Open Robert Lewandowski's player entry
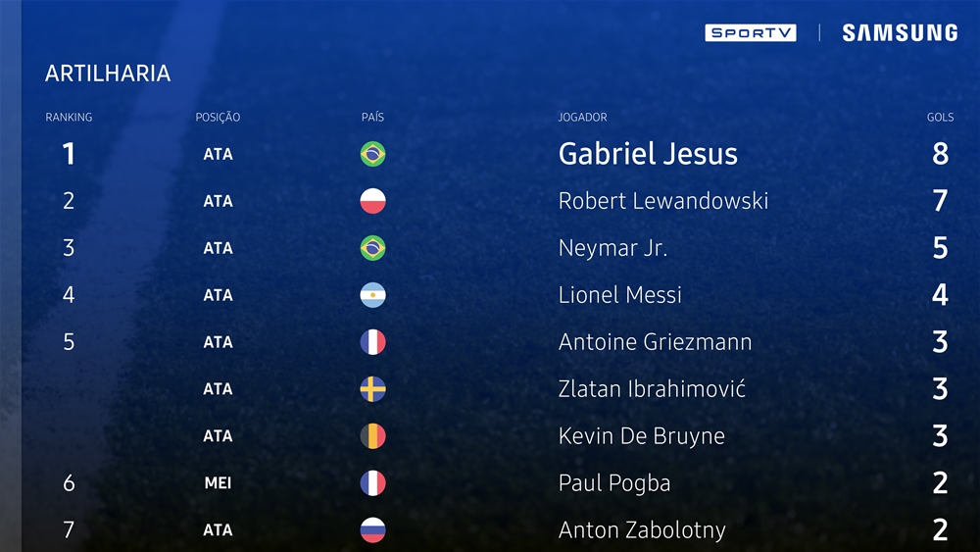980x552 pixels. tap(663, 201)
